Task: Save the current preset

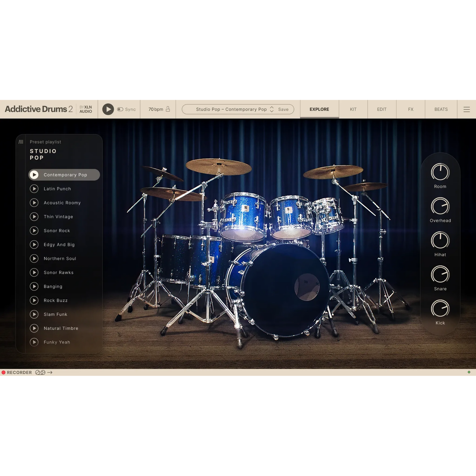Action: [283, 109]
